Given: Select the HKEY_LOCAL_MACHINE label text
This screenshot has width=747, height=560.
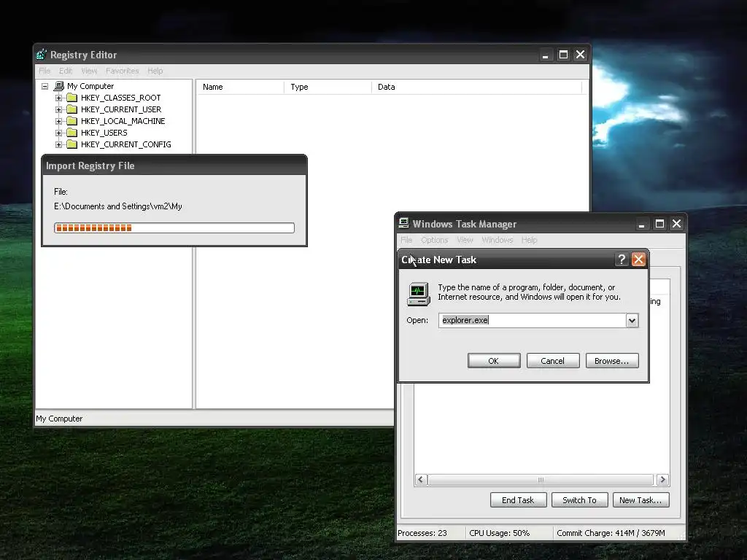Looking at the screenshot, I should click(123, 122).
